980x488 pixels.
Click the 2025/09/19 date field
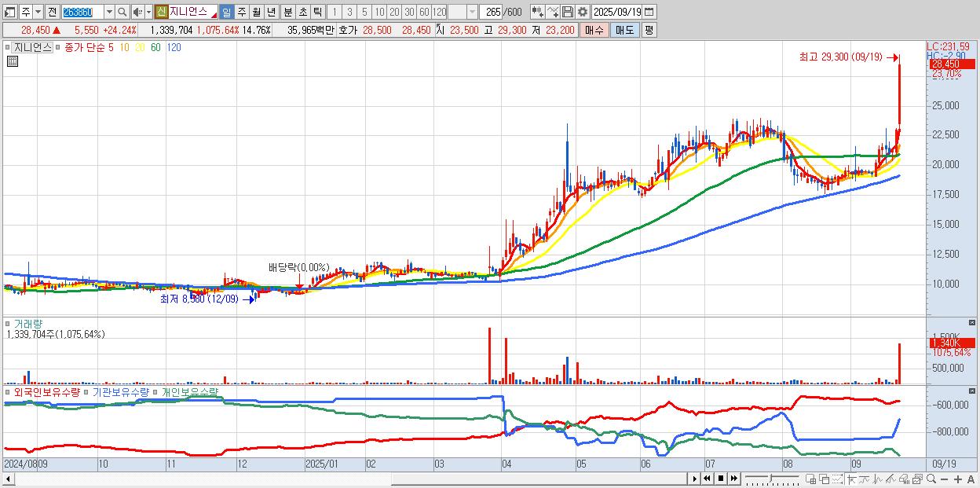(616, 12)
